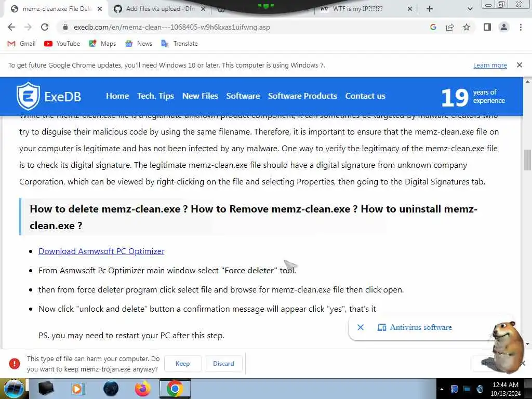Close the memz-clean.exe tab

click(x=99, y=9)
